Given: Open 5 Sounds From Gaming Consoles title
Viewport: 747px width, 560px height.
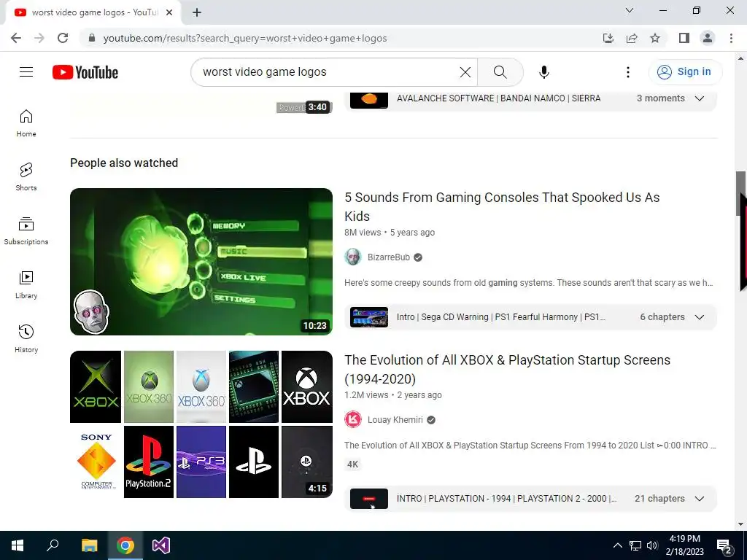Looking at the screenshot, I should click(502, 206).
